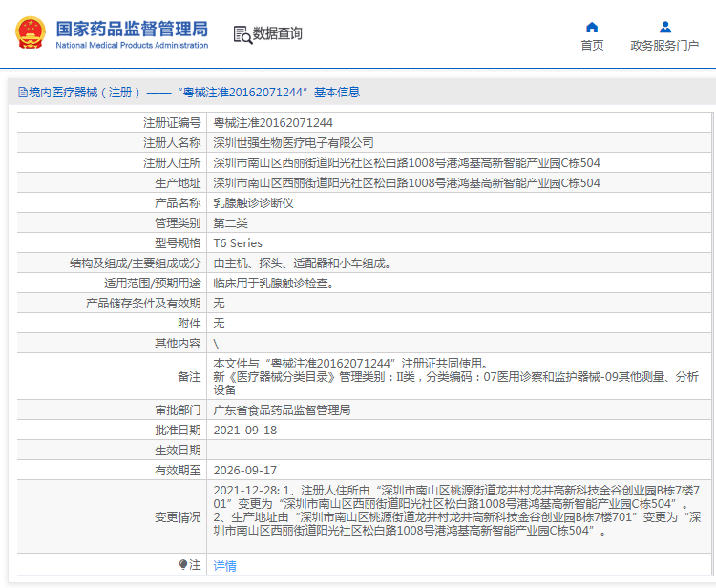The height and width of the screenshot is (588, 716).
Task: Click the 批准日期 label
Action: [178, 430]
